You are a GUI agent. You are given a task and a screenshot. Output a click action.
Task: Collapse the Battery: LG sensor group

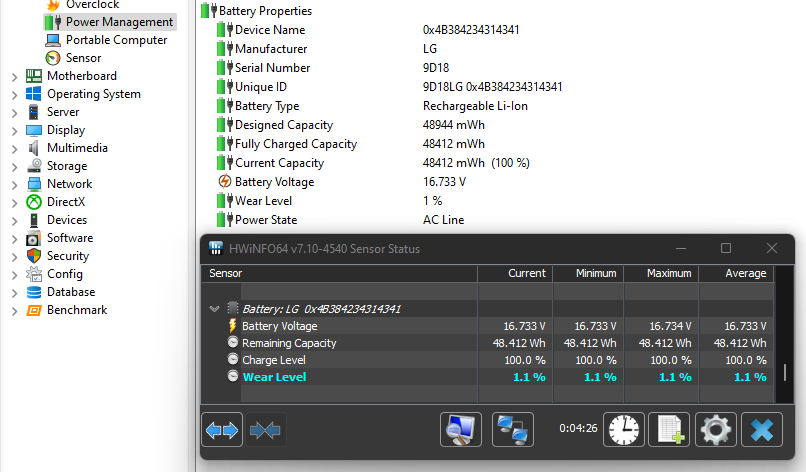click(214, 309)
